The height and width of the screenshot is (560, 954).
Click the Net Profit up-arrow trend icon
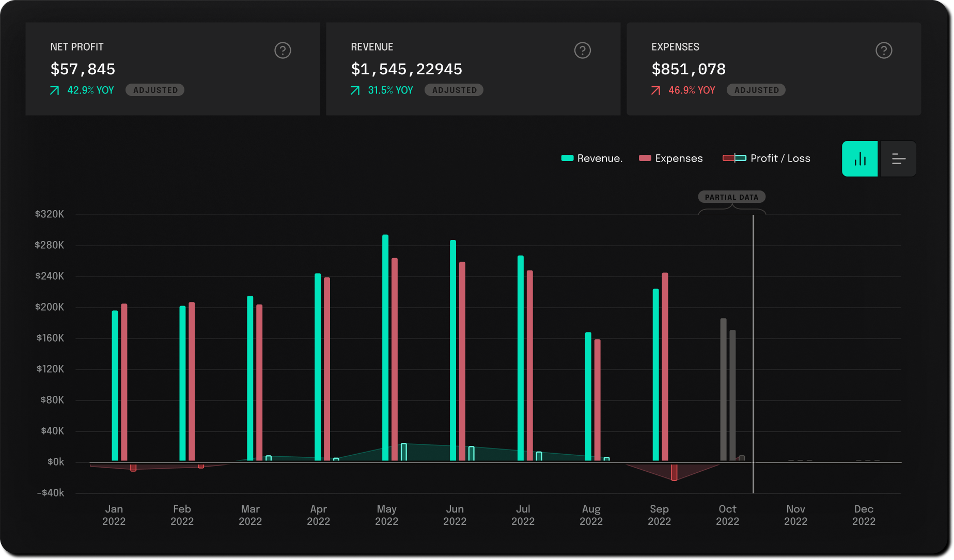point(54,91)
